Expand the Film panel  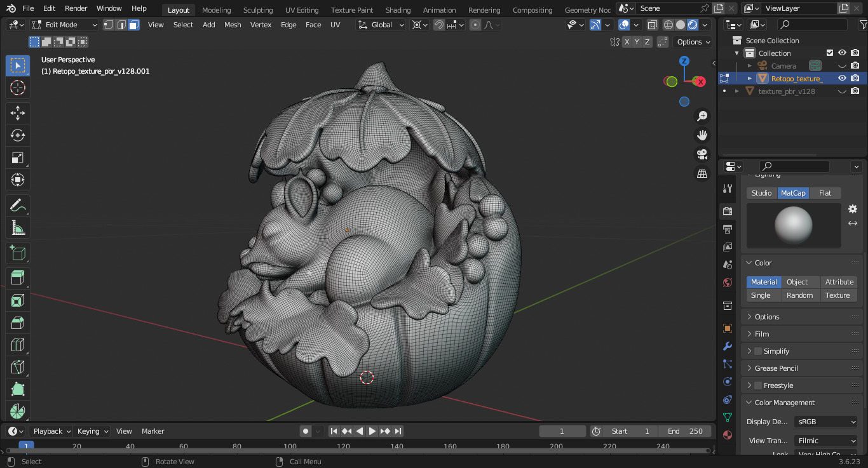click(x=801, y=334)
